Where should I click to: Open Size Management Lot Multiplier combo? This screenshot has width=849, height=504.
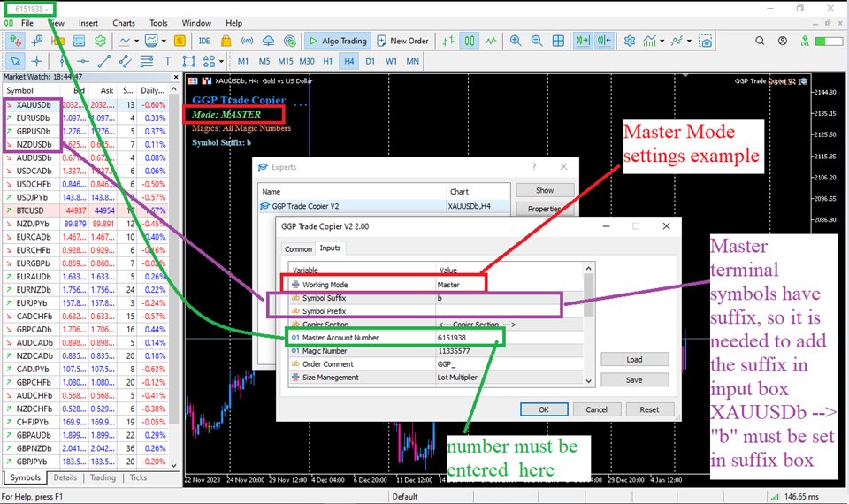[509, 378]
